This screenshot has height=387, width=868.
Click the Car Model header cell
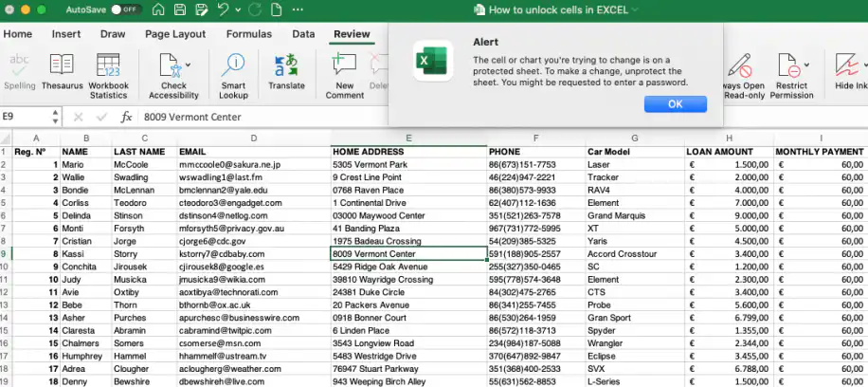click(635, 152)
